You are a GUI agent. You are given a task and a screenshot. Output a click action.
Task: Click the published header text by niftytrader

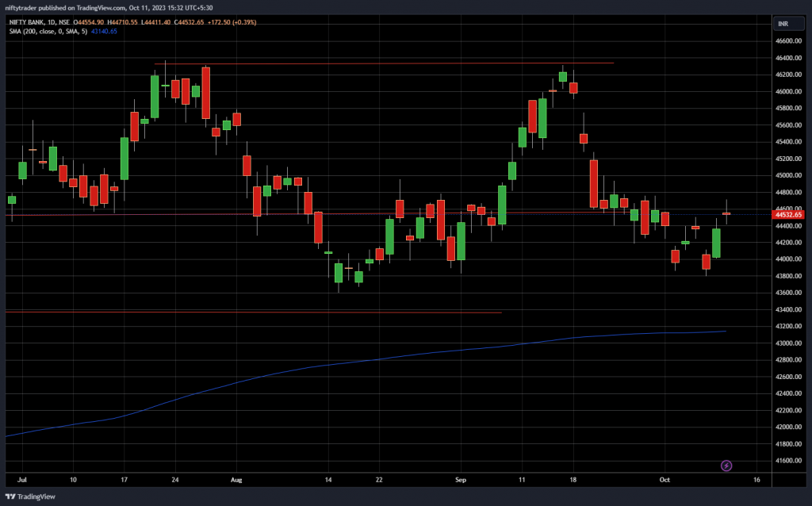[109, 8]
